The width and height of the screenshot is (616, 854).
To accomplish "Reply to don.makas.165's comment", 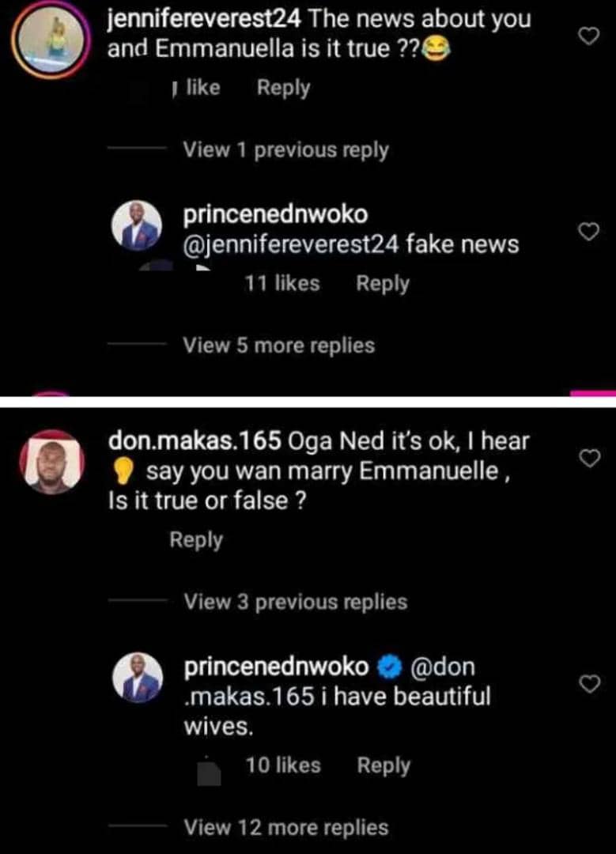I will 196,540.
